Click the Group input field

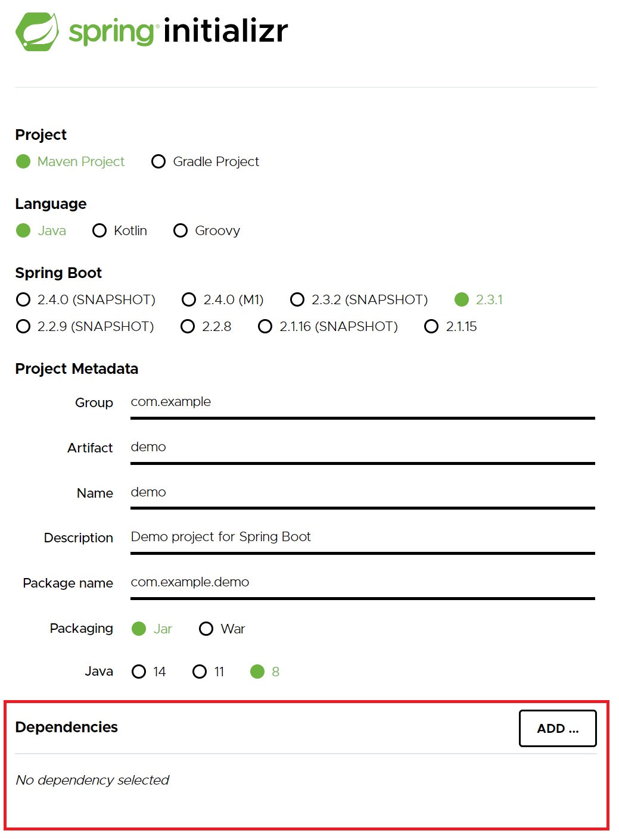pyautogui.click(x=363, y=402)
